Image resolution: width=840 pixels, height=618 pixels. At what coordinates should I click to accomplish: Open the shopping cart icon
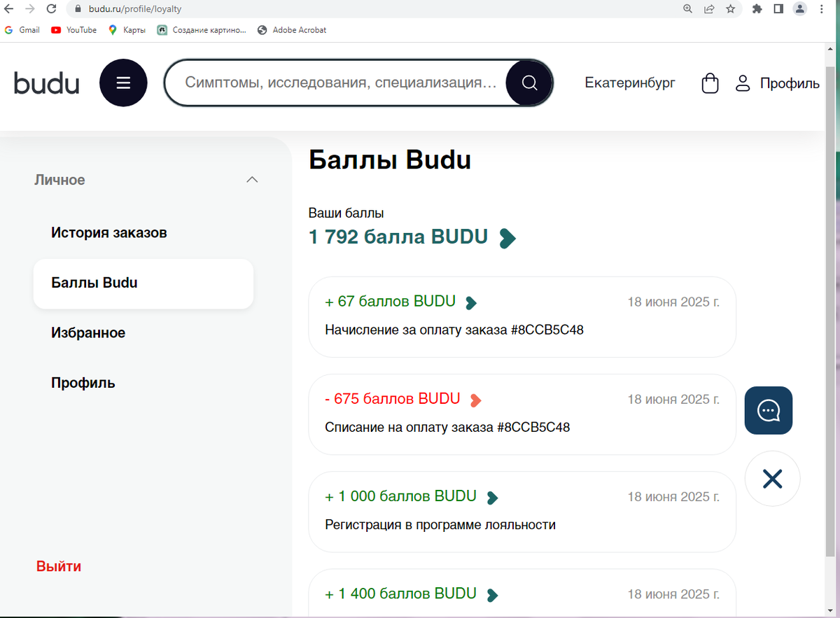pos(710,83)
